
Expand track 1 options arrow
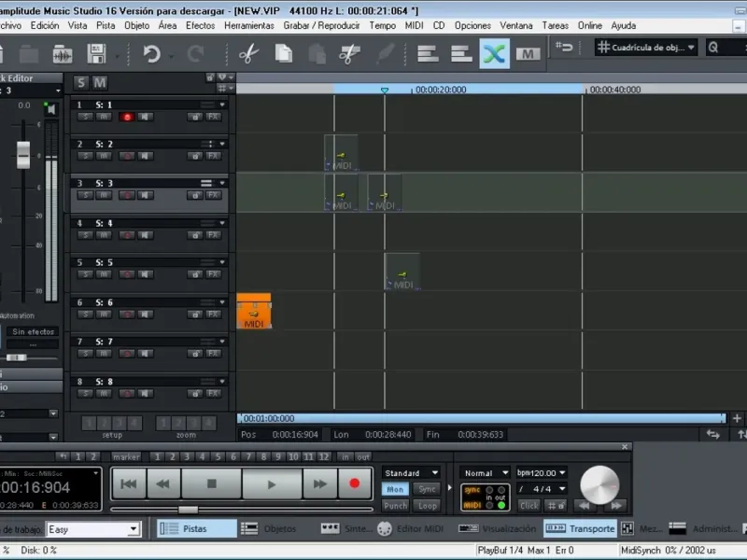(222, 105)
